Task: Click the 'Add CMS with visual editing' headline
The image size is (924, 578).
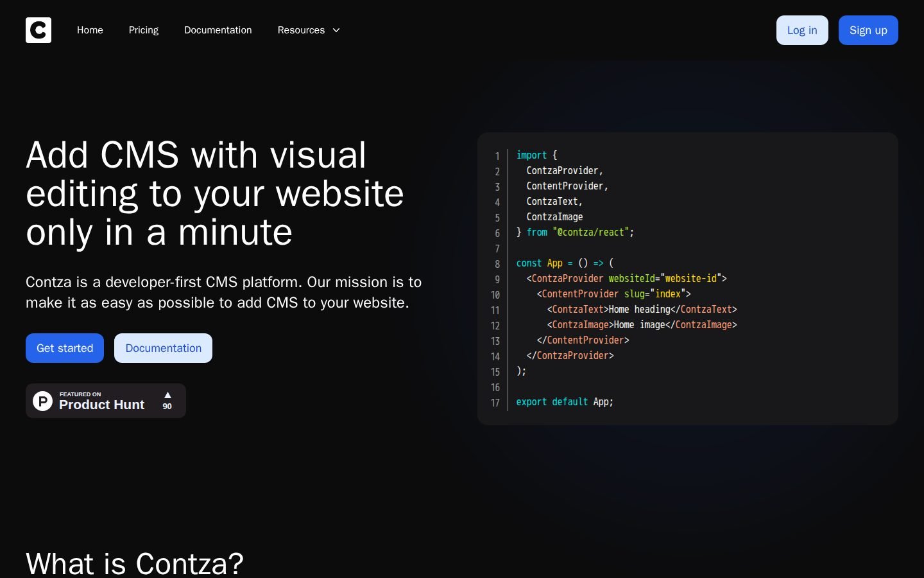Action: (x=215, y=193)
